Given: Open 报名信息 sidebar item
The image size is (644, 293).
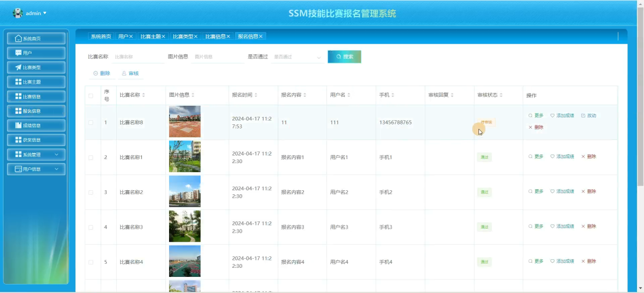Looking at the screenshot, I should (36, 111).
